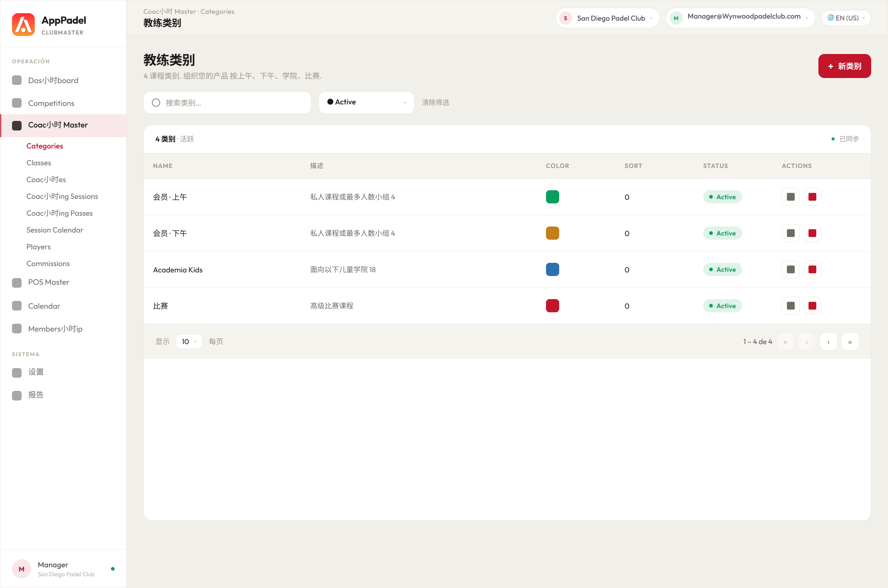Screen dimensions: 888x588
Task: Click the SORT column header
Action: point(633,166)
